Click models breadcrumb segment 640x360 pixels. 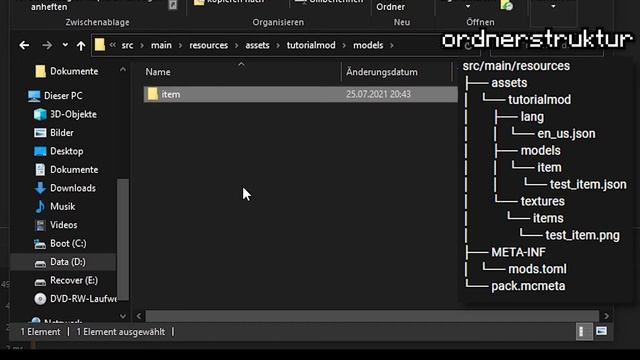[x=368, y=45]
